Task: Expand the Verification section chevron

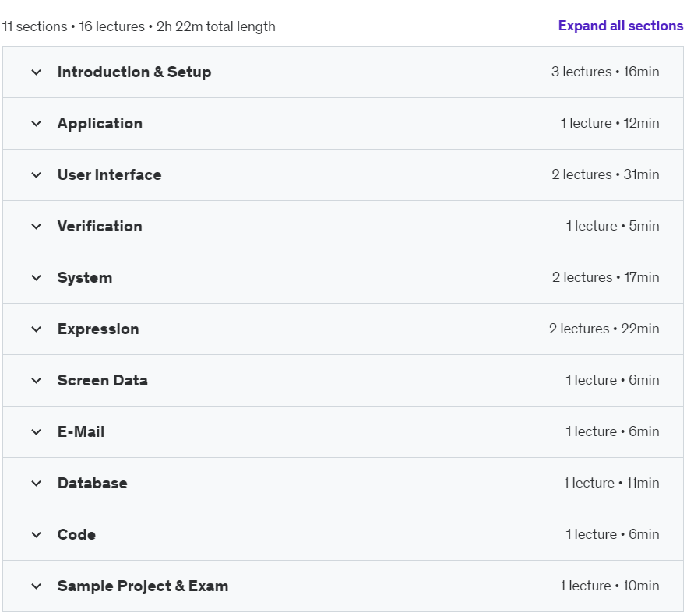Action: [37, 226]
